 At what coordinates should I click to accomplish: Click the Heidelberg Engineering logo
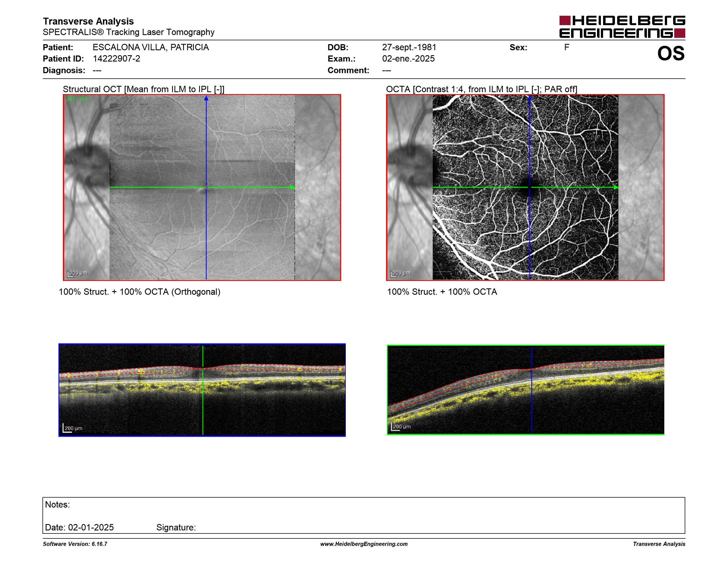[x=622, y=27]
